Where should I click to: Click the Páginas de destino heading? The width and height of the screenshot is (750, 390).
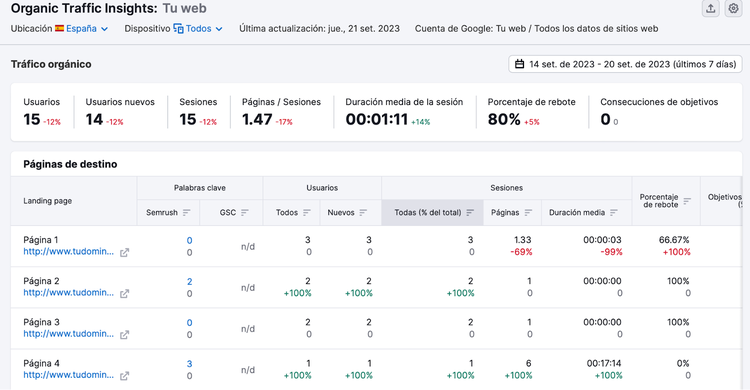tap(70, 164)
